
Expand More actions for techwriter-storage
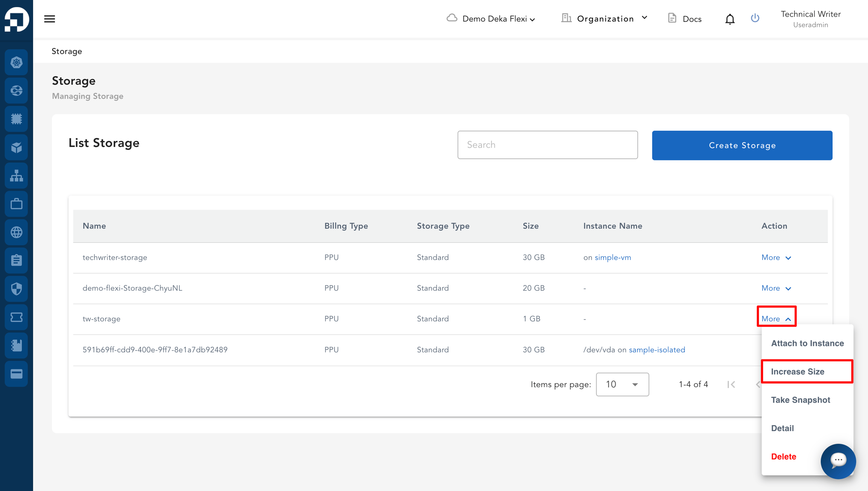[776, 258]
